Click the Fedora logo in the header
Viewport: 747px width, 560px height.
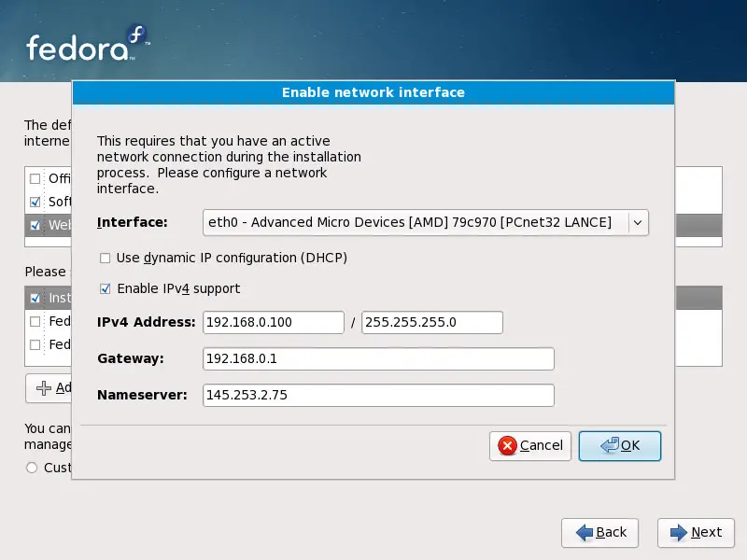[x=88, y=44]
